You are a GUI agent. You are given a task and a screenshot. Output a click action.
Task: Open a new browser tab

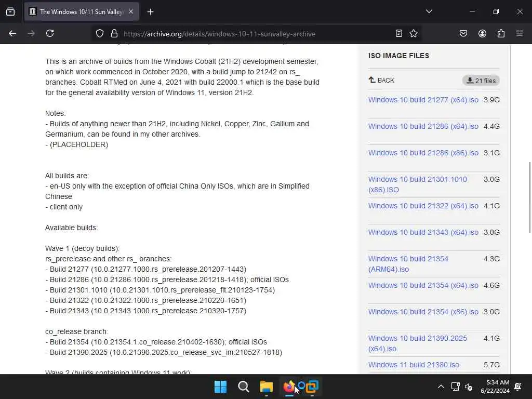pos(150,12)
